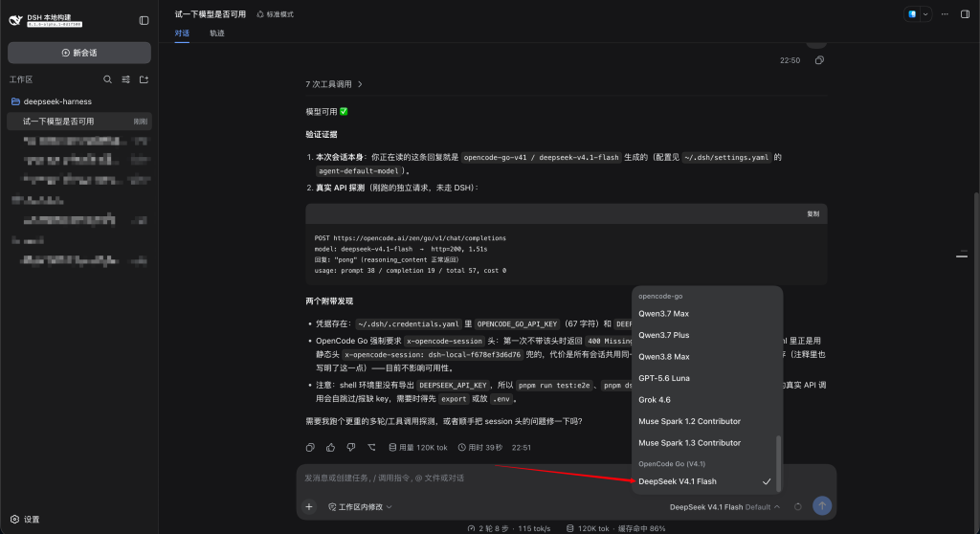Open workspace search icon
The image size is (980, 534).
coord(107,79)
